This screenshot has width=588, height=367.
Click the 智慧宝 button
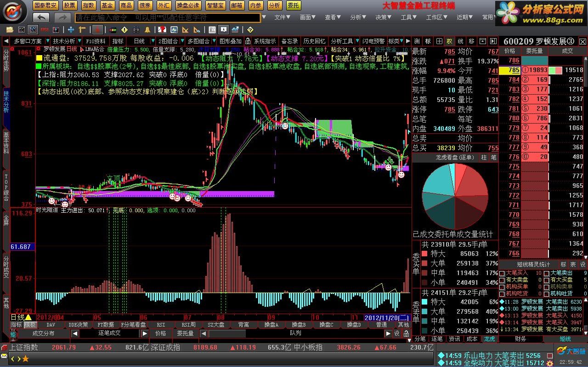(215, 6)
